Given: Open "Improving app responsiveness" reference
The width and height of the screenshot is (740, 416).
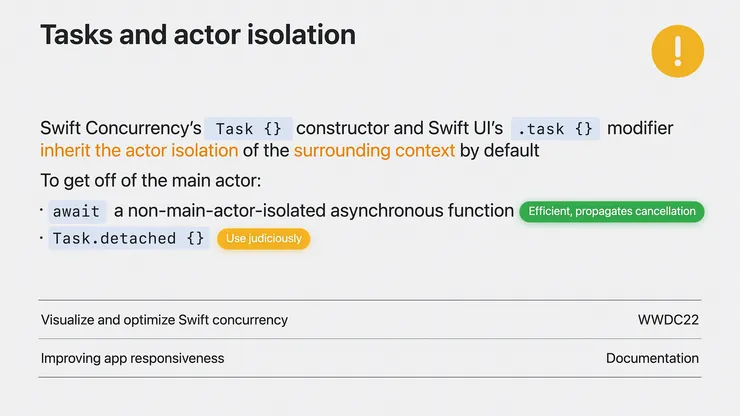Looking at the screenshot, I should (x=132, y=358).
